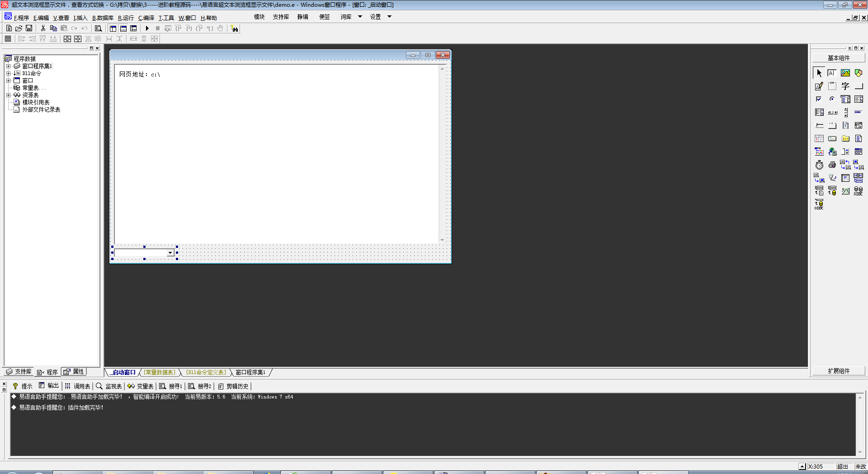
Task: Open the 支持库 panel tab
Action: click(x=19, y=371)
